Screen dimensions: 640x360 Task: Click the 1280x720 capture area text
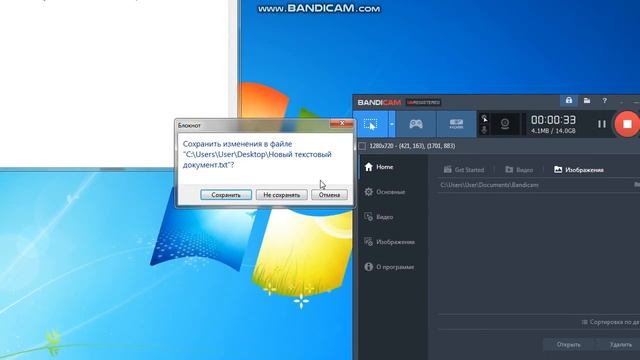tap(412, 146)
